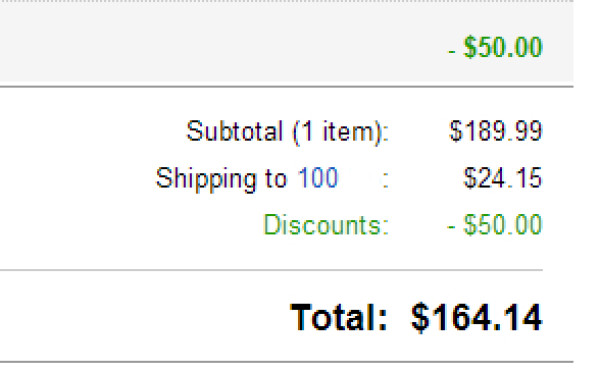Click the colon after the shipping zip code

coord(385,180)
